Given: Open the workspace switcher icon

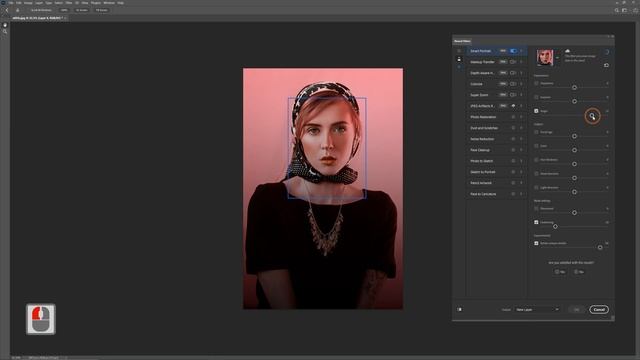Looking at the screenshot, I should pos(624,10).
